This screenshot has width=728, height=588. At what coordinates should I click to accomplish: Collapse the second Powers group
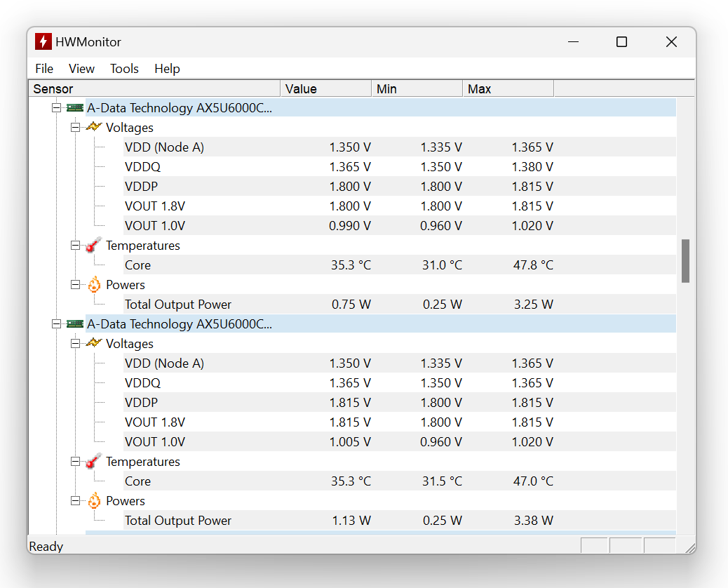coord(75,501)
